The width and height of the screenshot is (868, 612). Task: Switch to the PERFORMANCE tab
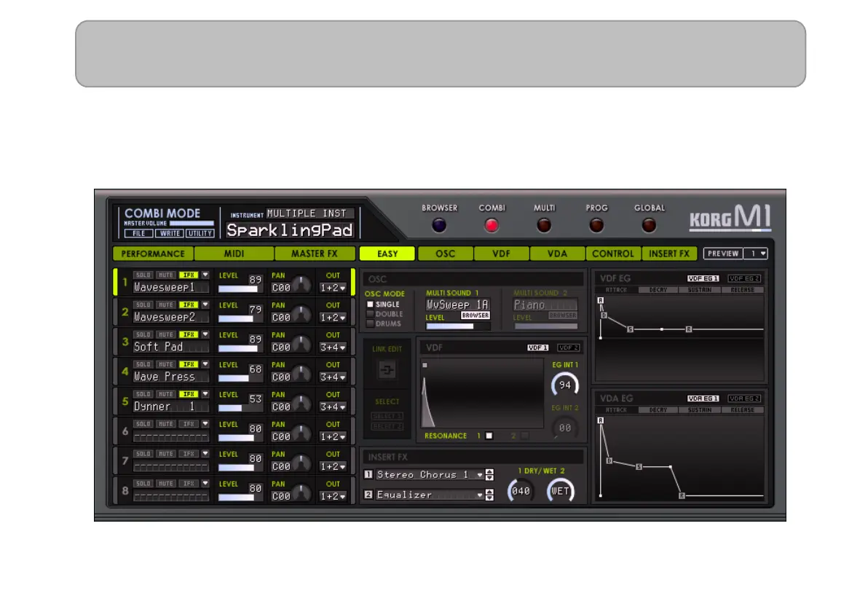tap(153, 254)
